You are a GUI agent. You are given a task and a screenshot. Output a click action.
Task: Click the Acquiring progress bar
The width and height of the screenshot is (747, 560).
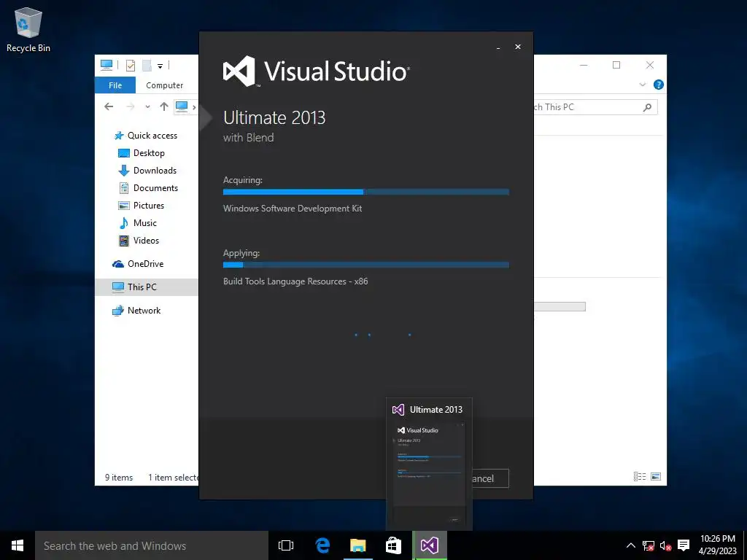click(366, 192)
